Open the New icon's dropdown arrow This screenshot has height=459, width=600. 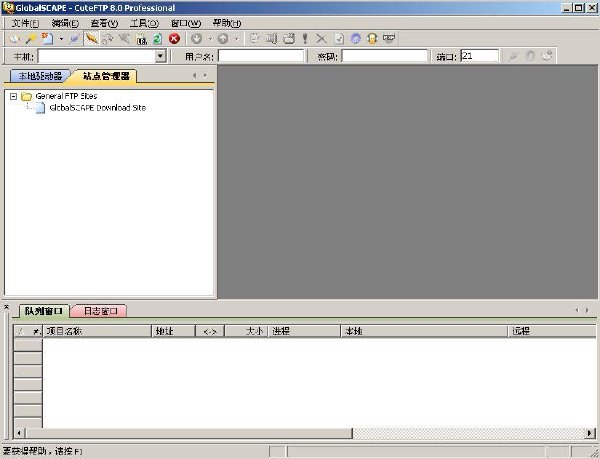[x=61, y=39]
